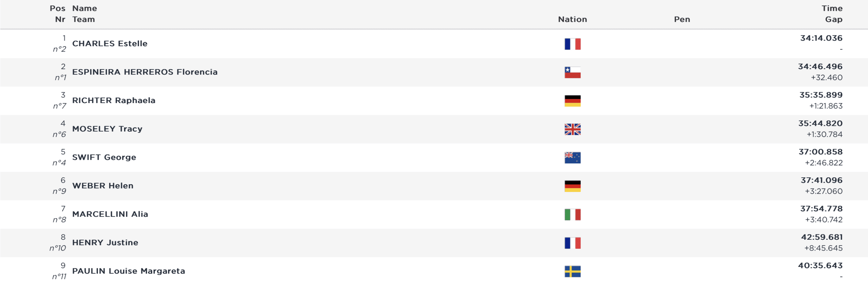This screenshot has width=868, height=294.
Task: Click the Pen column header
Action: coord(682,19)
